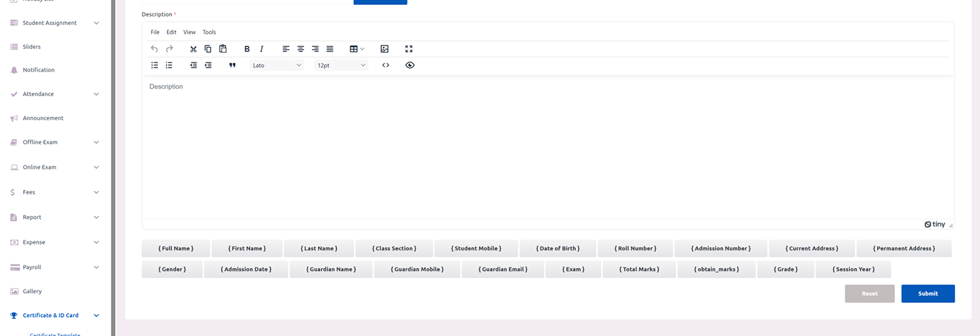Expand the Table insert dropdown

tap(357, 49)
